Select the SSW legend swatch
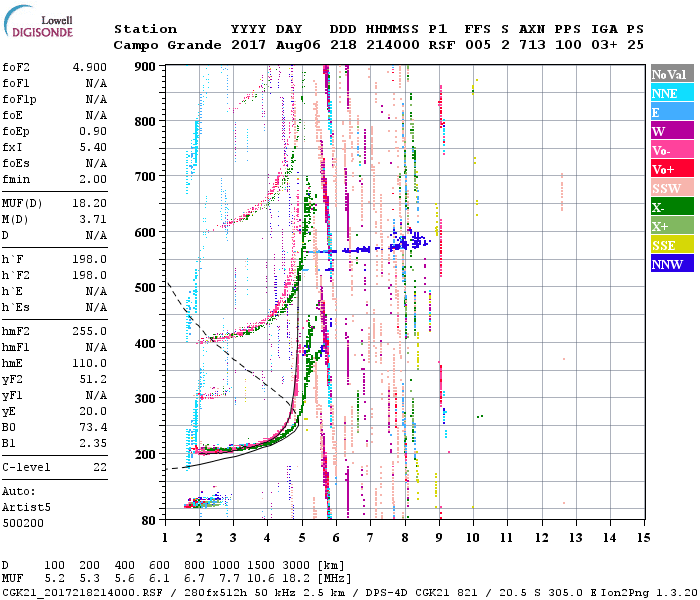This screenshot has width=700, height=600. [672, 188]
